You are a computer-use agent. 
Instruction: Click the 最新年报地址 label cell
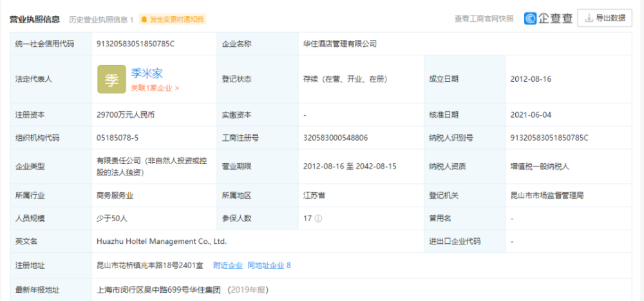pos(51,290)
